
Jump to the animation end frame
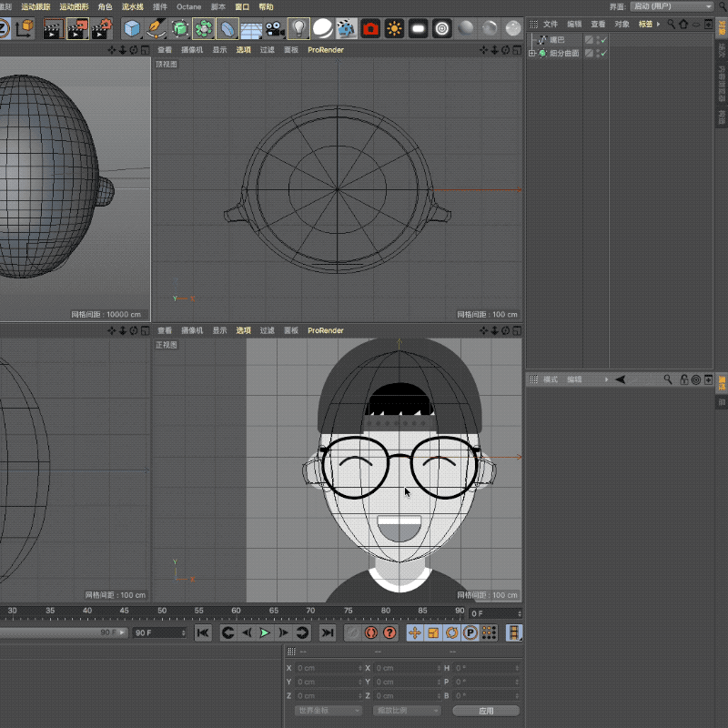pyautogui.click(x=328, y=632)
